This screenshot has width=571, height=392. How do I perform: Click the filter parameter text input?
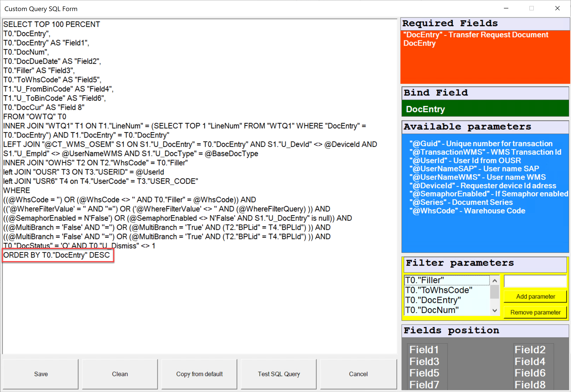point(535,281)
